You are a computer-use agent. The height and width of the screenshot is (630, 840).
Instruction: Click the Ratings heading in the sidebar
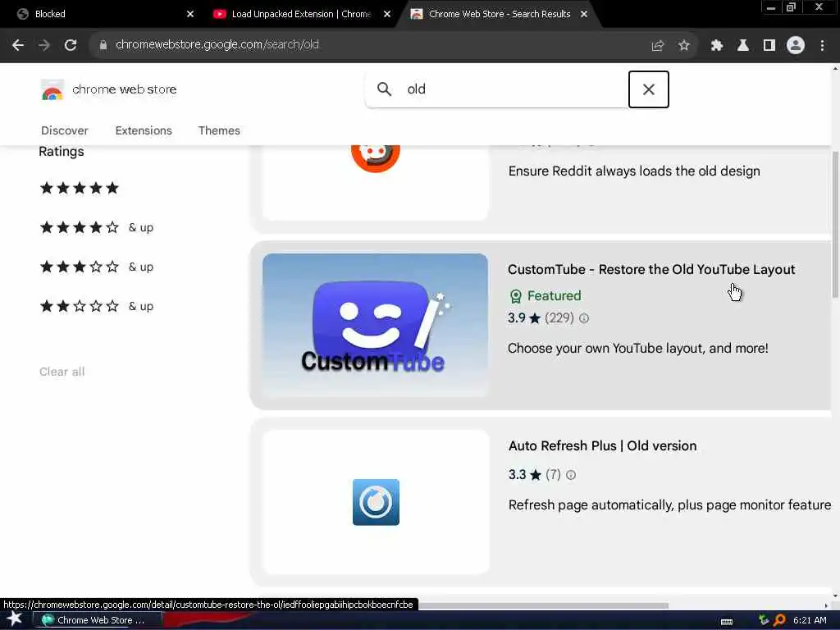pos(61,152)
